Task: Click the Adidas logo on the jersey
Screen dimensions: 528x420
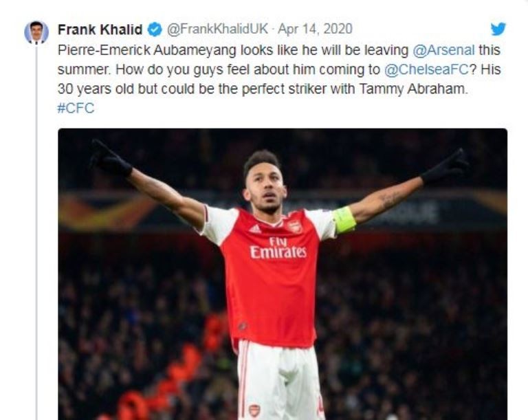Action: tap(256, 228)
